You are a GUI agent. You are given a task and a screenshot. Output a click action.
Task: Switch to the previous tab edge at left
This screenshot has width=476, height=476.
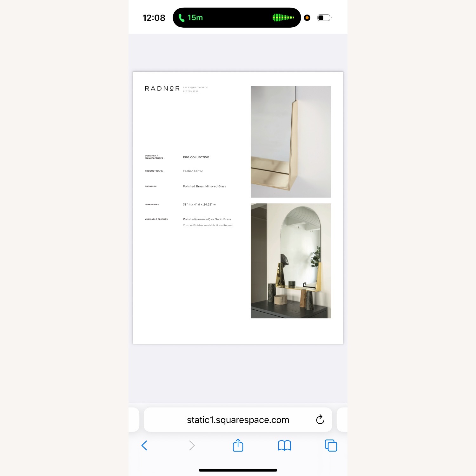click(x=134, y=420)
